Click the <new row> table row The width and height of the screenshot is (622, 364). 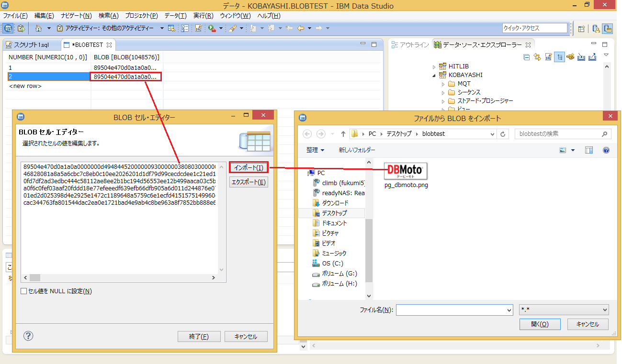26,86
